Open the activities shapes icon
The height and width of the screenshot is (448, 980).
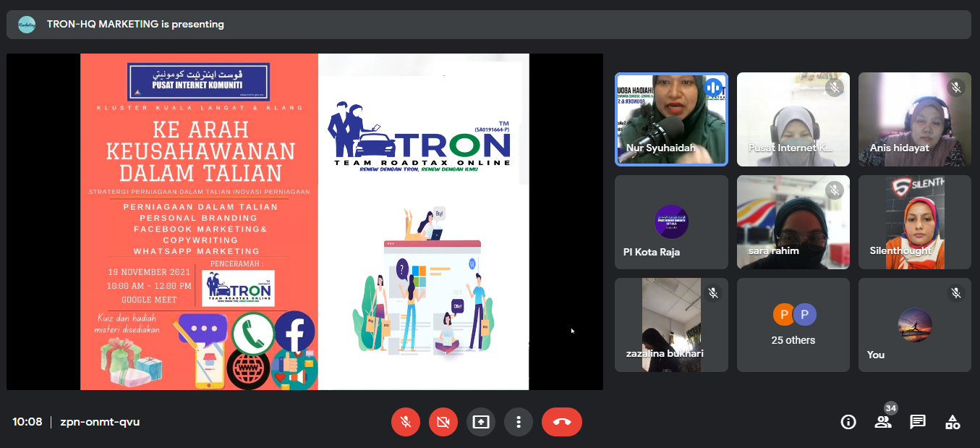(953, 422)
